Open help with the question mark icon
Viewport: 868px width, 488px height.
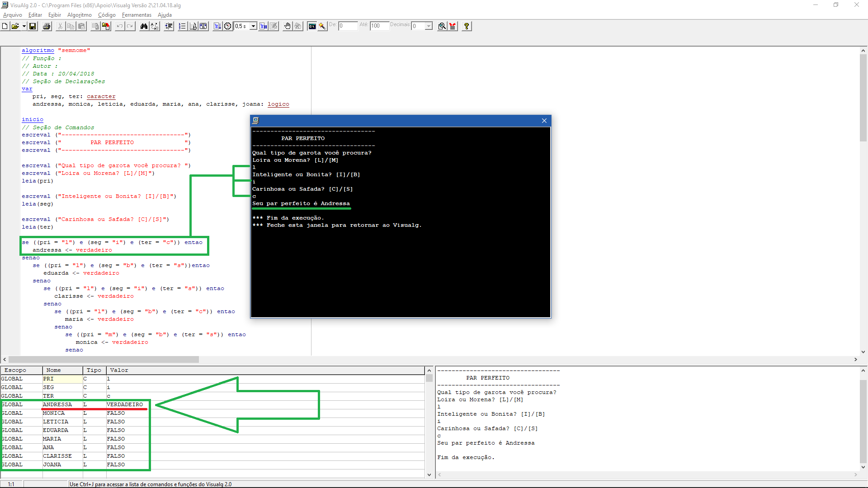point(467,26)
